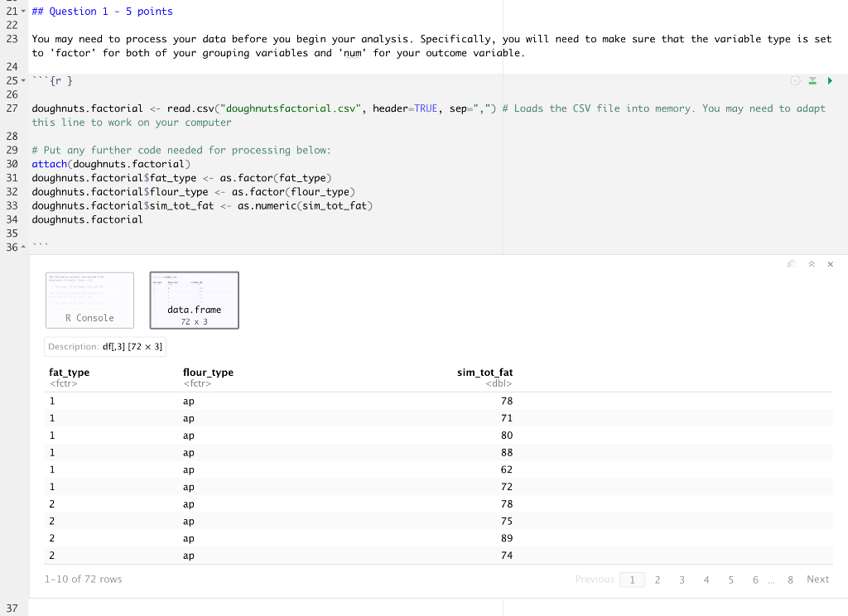Click as.numeric(sim_tot_fat) on line 33
The width and height of the screenshot is (848, 616).
[x=305, y=205]
